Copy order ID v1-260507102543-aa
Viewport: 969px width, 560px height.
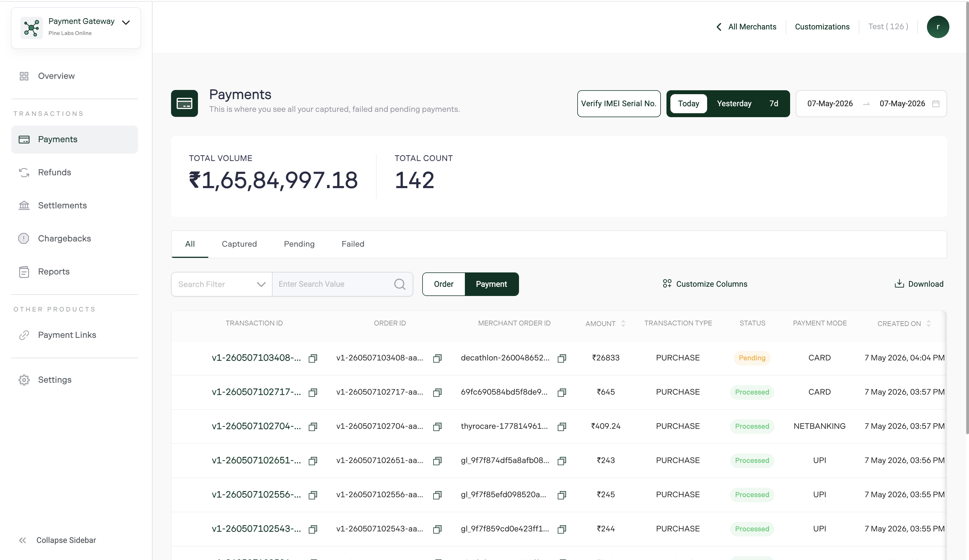(437, 529)
